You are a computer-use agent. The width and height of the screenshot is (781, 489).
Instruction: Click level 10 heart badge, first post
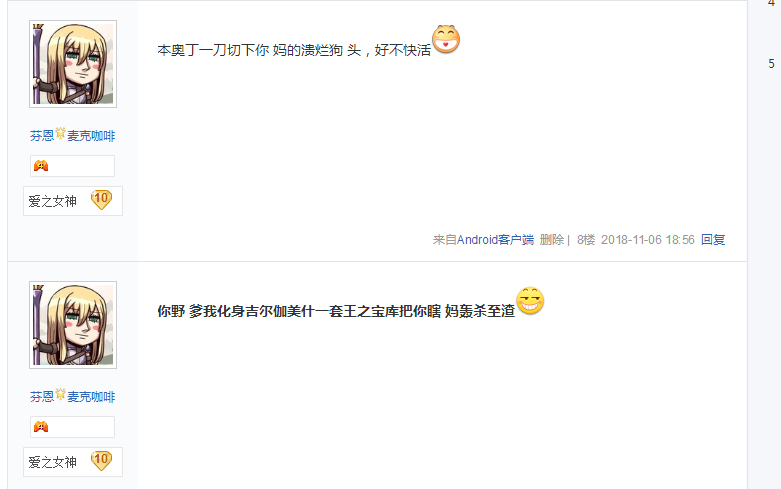click(x=101, y=200)
